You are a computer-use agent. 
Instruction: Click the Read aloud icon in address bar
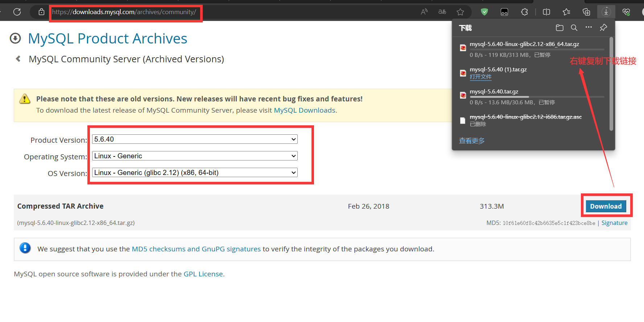pyautogui.click(x=424, y=12)
